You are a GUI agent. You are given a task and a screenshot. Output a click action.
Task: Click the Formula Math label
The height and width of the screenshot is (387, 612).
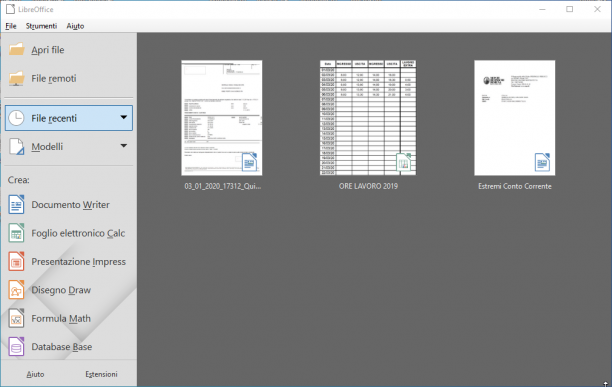[61, 319]
